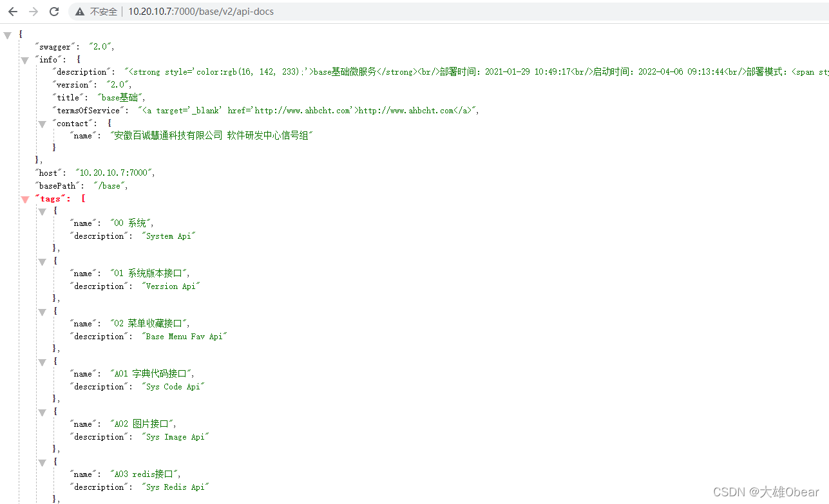829x504 pixels.
Task: Select the host value 10.20.10.7:7000
Action: coord(115,173)
